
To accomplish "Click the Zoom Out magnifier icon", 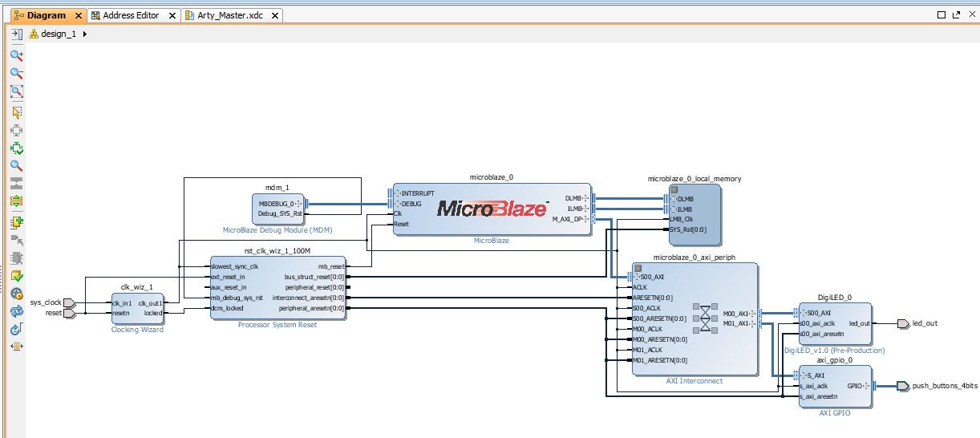I will (17, 74).
